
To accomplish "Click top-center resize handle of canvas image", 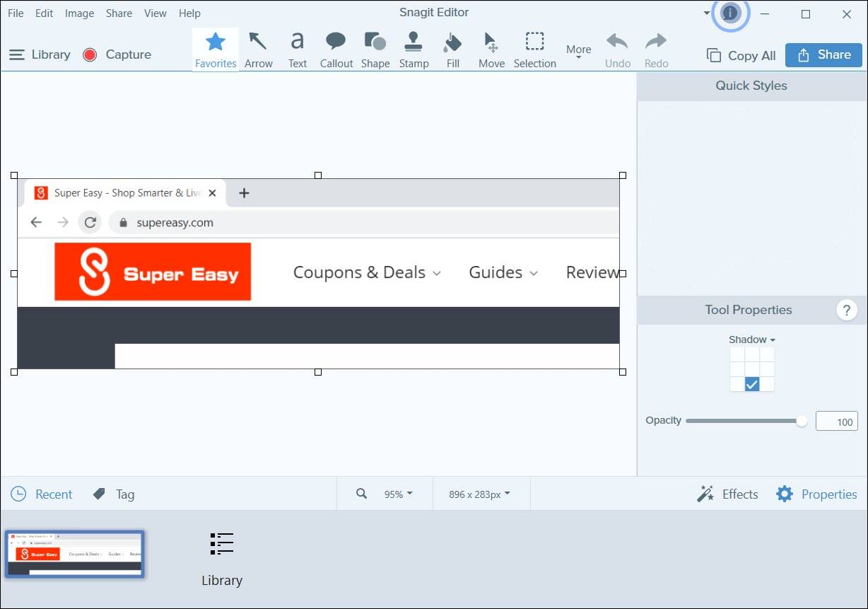I will click(x=318, y=175).
